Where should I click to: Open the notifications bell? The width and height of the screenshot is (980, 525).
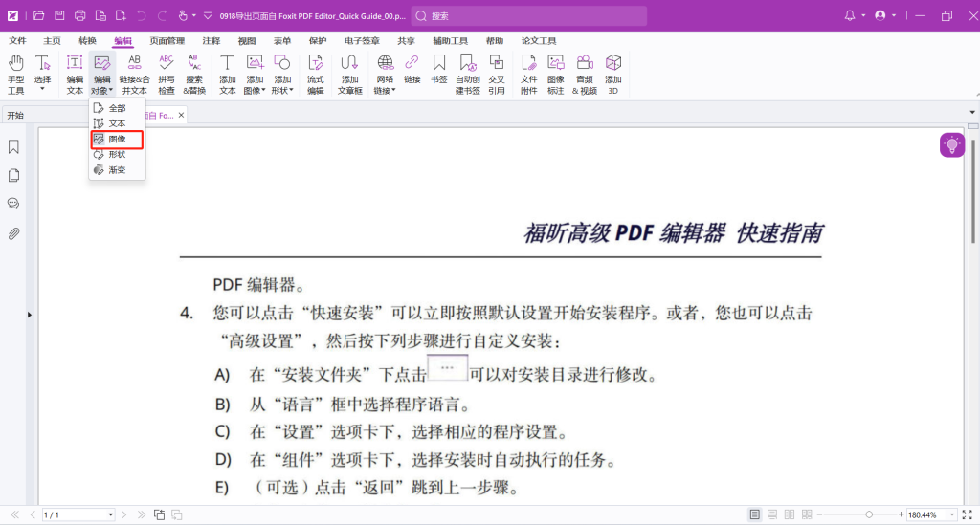(850, 15)
